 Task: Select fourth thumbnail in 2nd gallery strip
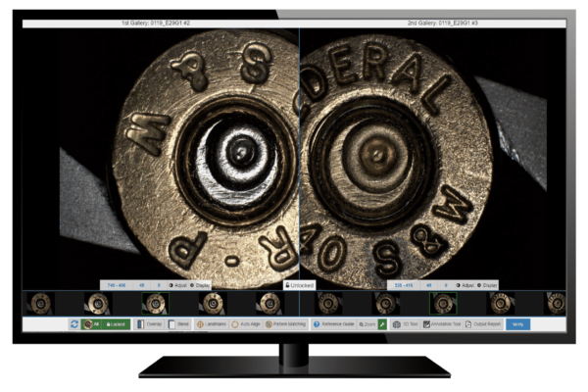[500, 303]
